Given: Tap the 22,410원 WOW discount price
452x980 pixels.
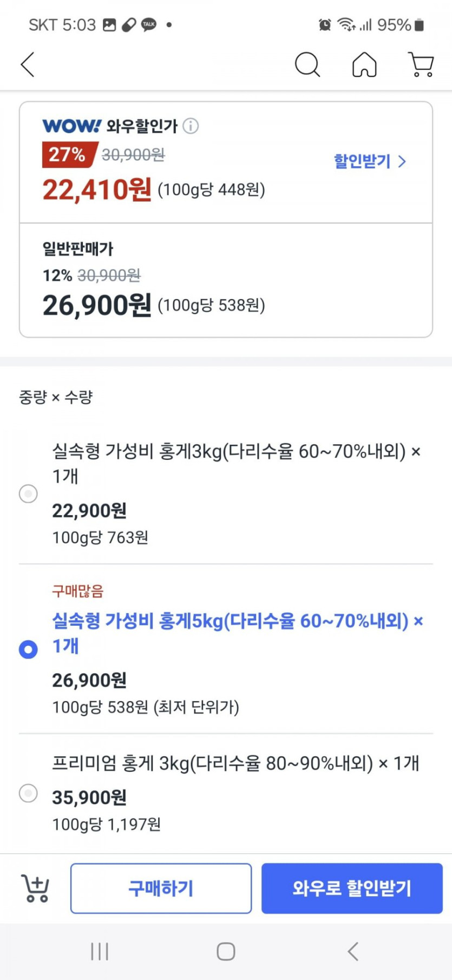Looking at the screenshot, I should [97, 190].
